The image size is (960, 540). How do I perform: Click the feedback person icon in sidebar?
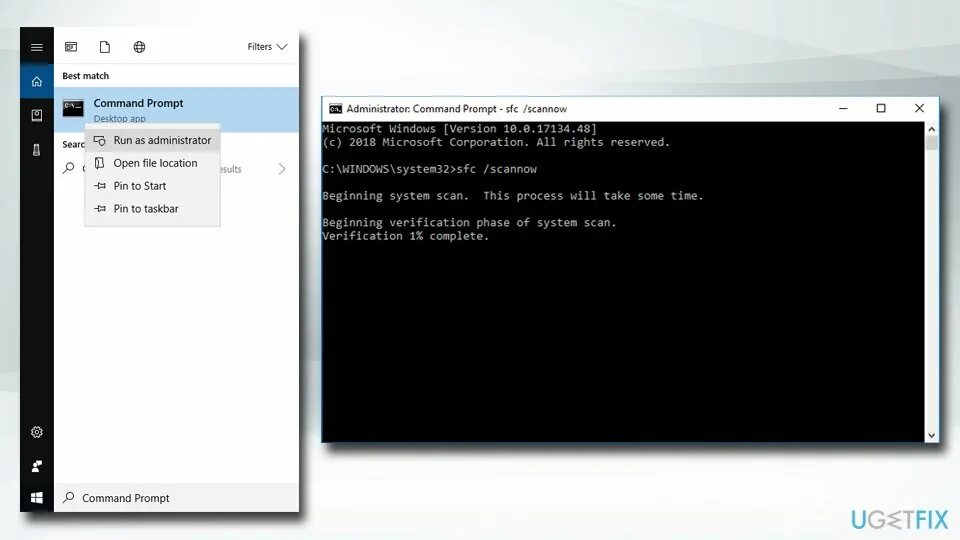pos(37,467)
